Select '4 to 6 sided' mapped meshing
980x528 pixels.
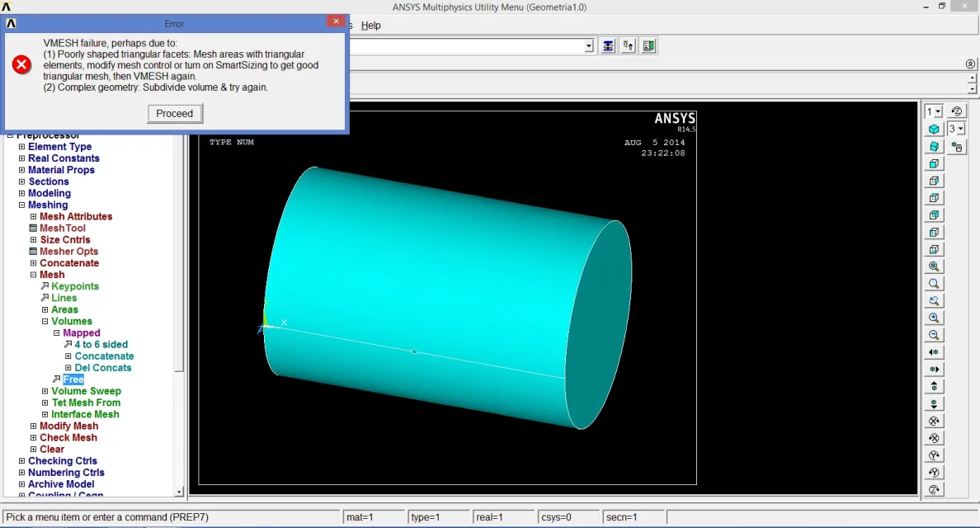pos(101,345)
